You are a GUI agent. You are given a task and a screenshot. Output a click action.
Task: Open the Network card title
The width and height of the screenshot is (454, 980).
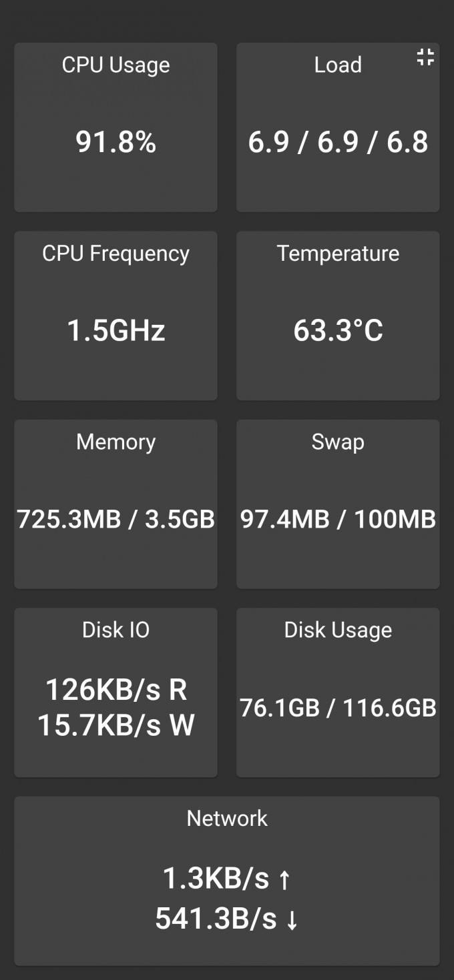pos(227,819)
